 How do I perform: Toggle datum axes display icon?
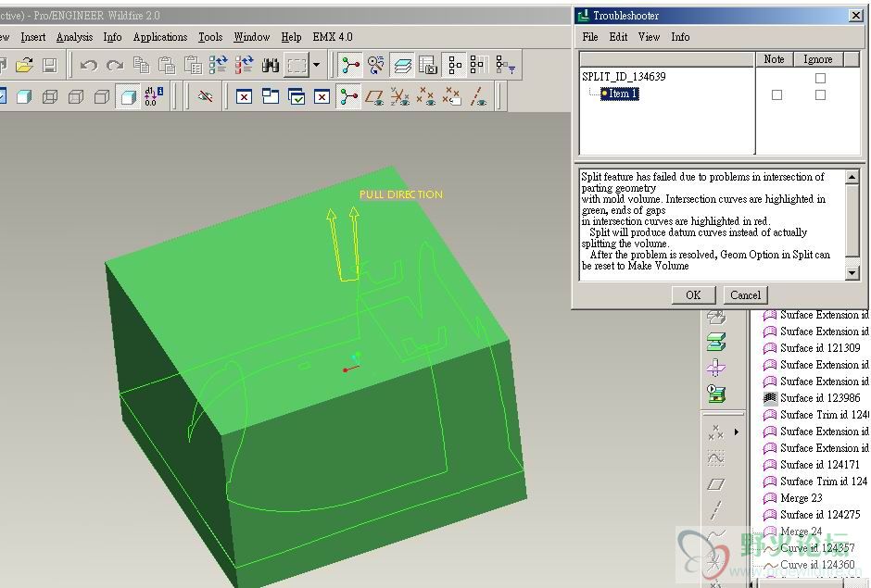[x=479, y=96]
